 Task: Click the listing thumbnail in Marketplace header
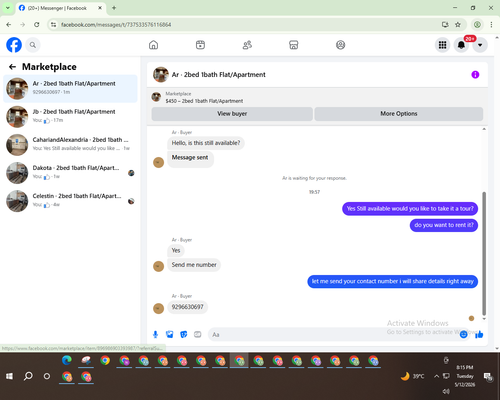[156, 97]
